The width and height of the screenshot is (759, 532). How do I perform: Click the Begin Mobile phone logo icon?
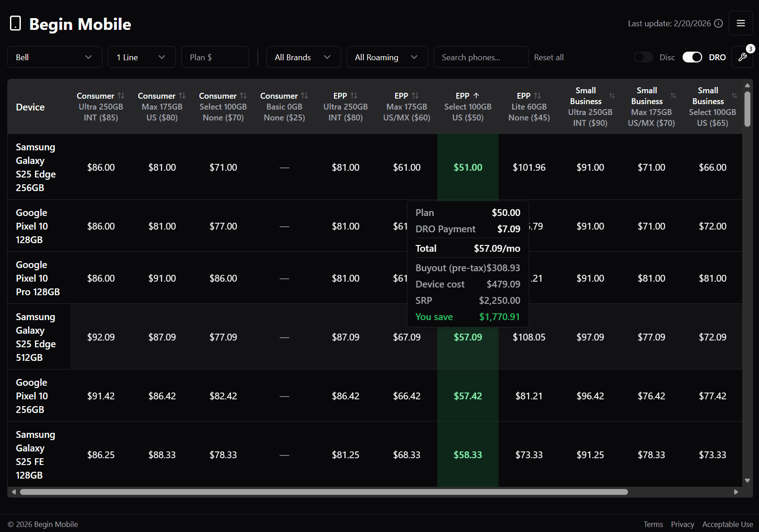click(15, 23)
